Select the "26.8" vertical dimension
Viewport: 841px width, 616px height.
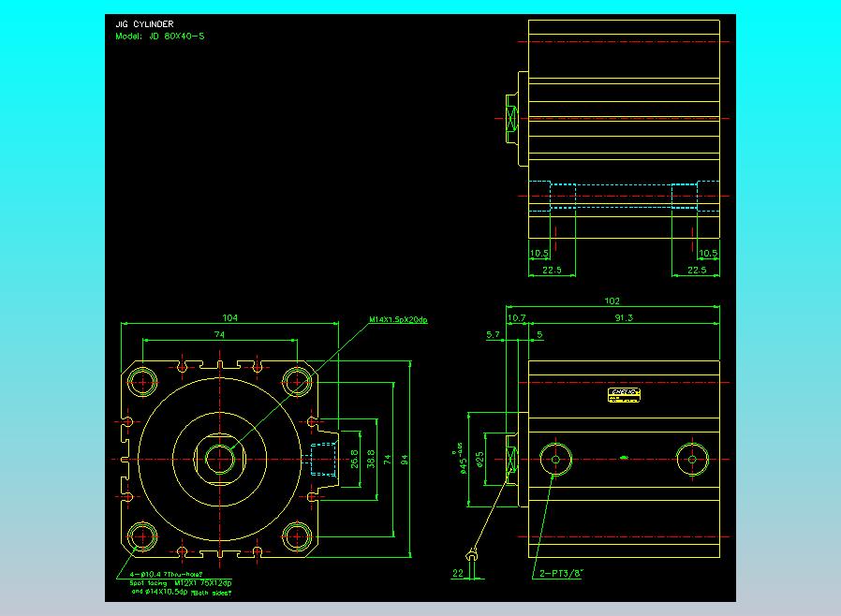coord(354,460)
